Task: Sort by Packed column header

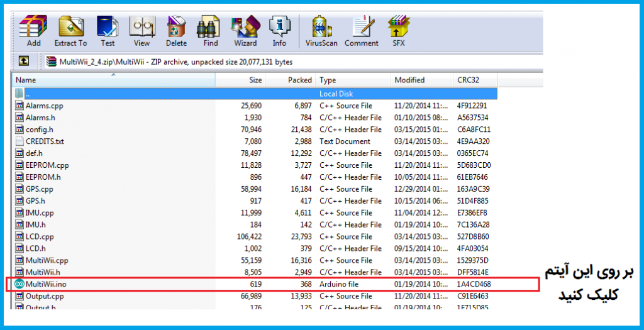Action: click(x=291, y=80)
